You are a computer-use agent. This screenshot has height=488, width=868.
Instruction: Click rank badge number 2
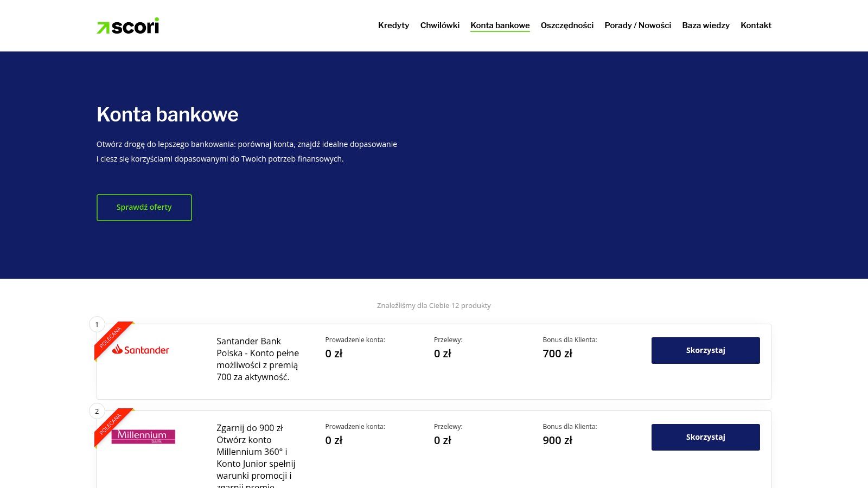click(97, 411)
